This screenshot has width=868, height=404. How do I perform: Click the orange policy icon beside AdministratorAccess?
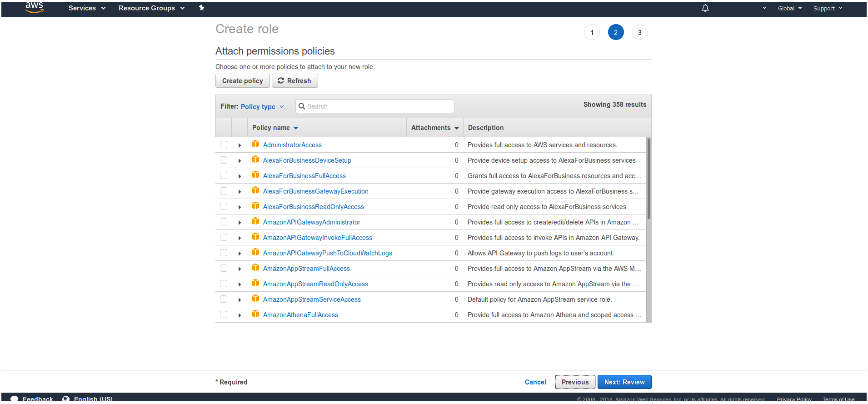(x=255, y=145)
